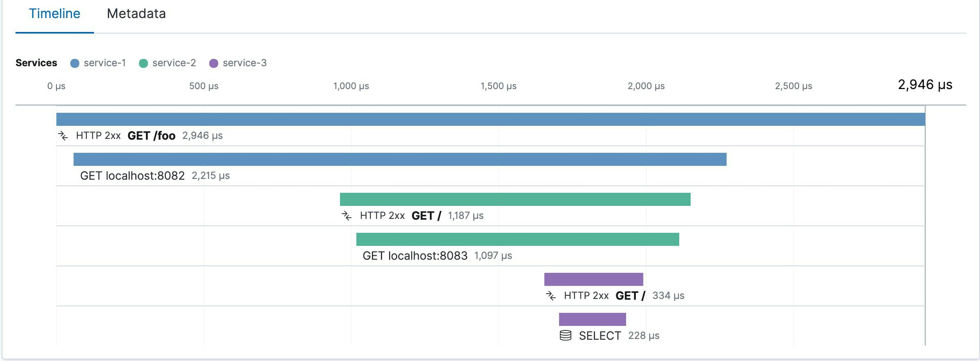Open the SELECT span label
Screen dimensions: 980x361
pyautogui.click(x=599, y=336)
